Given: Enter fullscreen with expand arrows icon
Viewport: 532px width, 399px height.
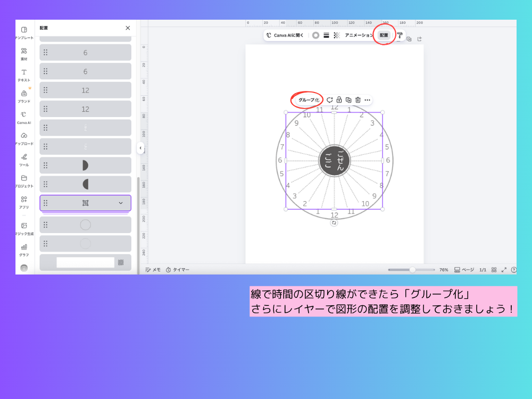Looking at the screenshot, I should 504,270.
